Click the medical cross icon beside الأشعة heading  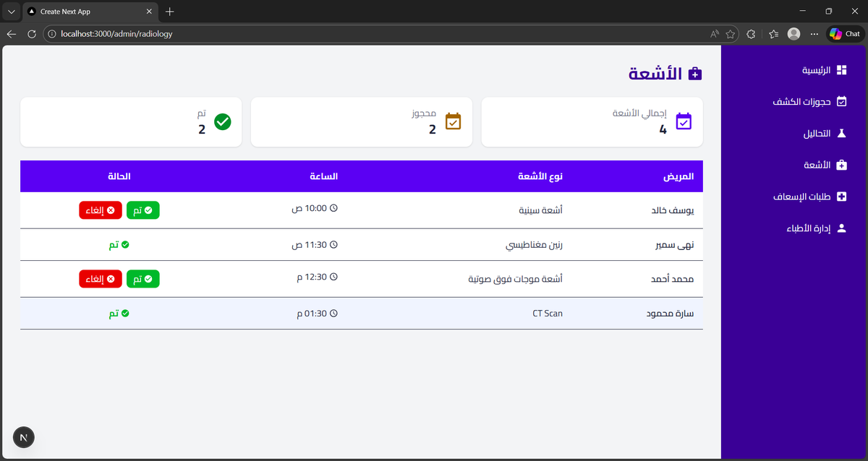pyautogui.click(x=695, y=73)
